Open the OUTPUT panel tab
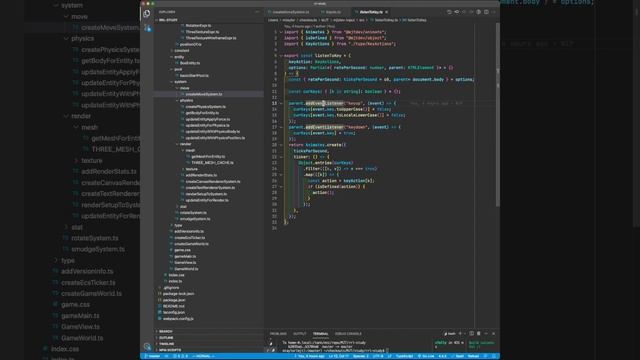 [300, 334]
